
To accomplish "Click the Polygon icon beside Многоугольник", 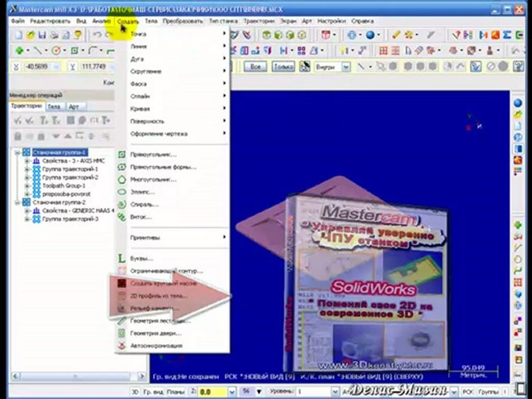I will (x=121, y=180).
